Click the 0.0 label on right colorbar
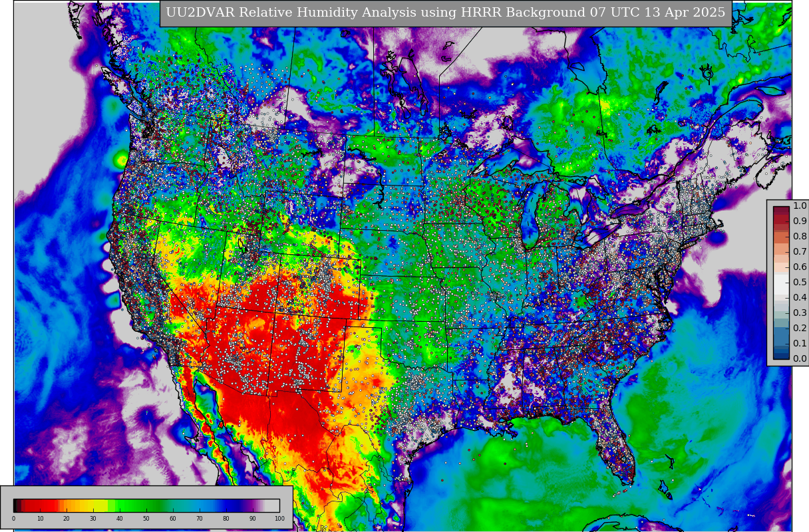Viewport: 809px width, 532px height. 800,359
